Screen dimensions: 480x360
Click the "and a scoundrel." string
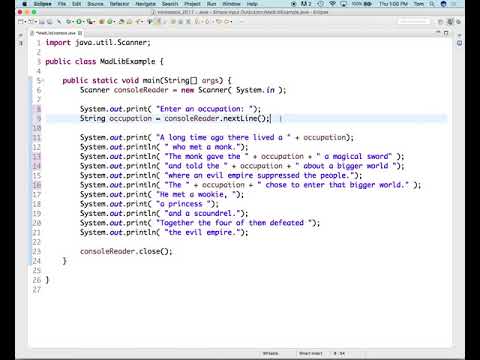[x=202, y=213]
